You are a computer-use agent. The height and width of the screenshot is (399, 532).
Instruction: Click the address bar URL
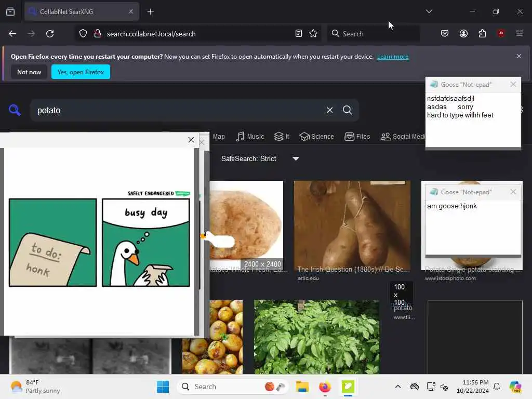(x=151, y=34)
